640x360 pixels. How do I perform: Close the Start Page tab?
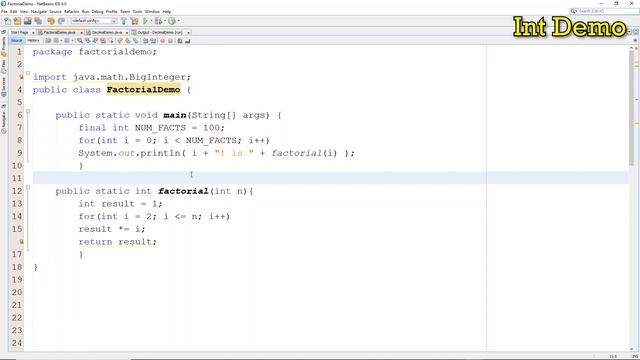pos(33,33)
